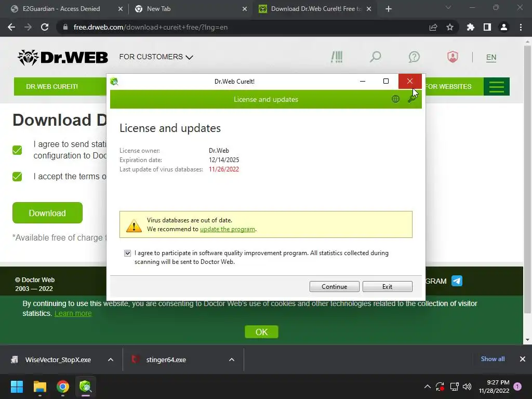Show hidden system tray icons
The image size is (532, 399).
pos(428,387)
